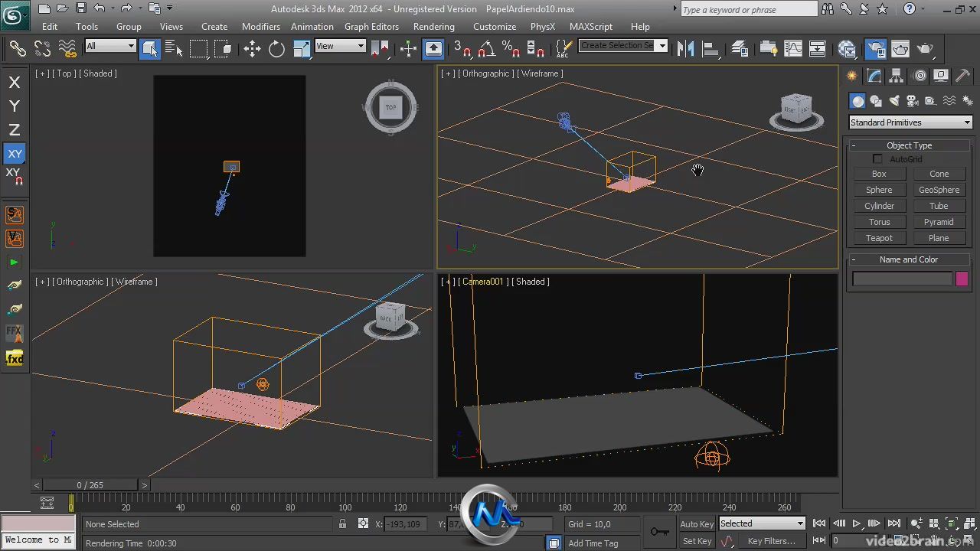Select the Select and Scale tool
Image resolution: width=980 pixels, height=551 pixels.
click(x=302, y=49)
